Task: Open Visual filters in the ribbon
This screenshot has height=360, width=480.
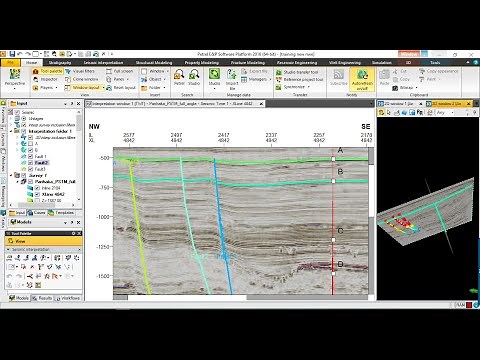Action: 80,71
